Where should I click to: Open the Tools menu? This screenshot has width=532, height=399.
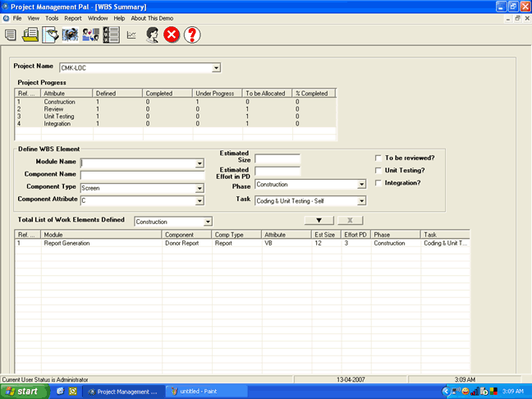pyautogui.click(x=52, y=17)
